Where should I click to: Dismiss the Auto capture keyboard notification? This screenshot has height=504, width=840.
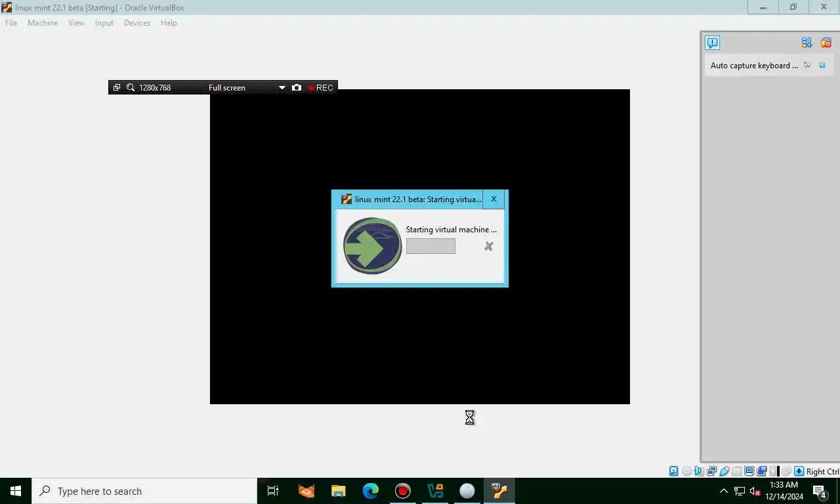[822, 66]
